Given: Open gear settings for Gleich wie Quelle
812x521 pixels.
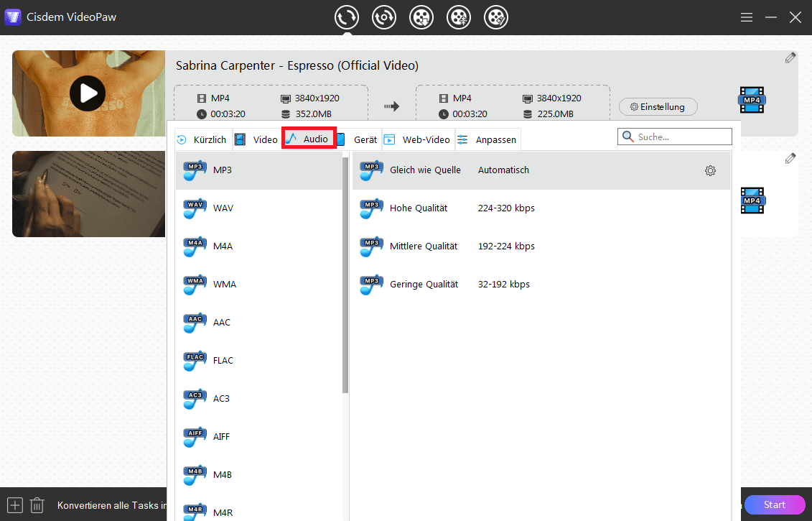Looking at the screenshot, I should pos(710,170).
